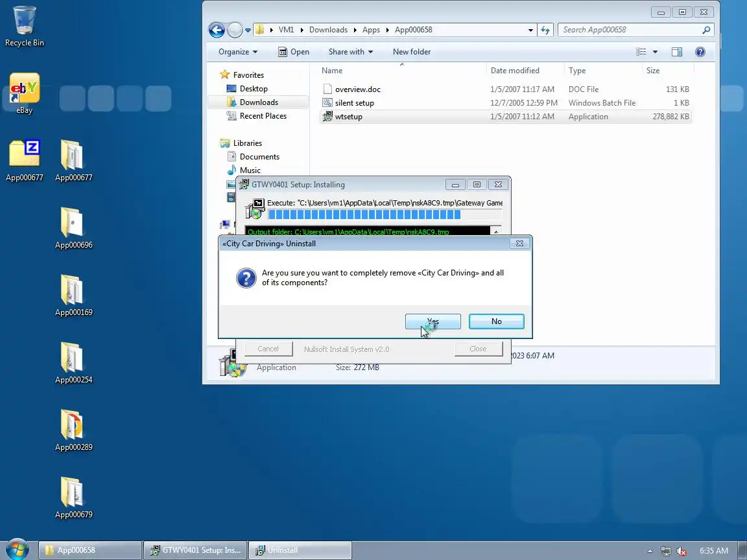Switch to App000658 taskbar button
747x560 pixels.
point(90,550)
